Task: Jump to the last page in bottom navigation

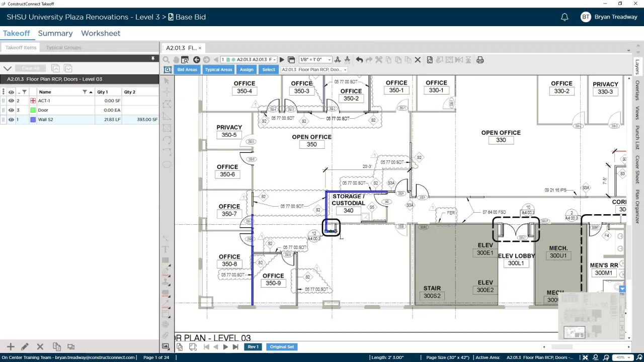Action: 235,347
